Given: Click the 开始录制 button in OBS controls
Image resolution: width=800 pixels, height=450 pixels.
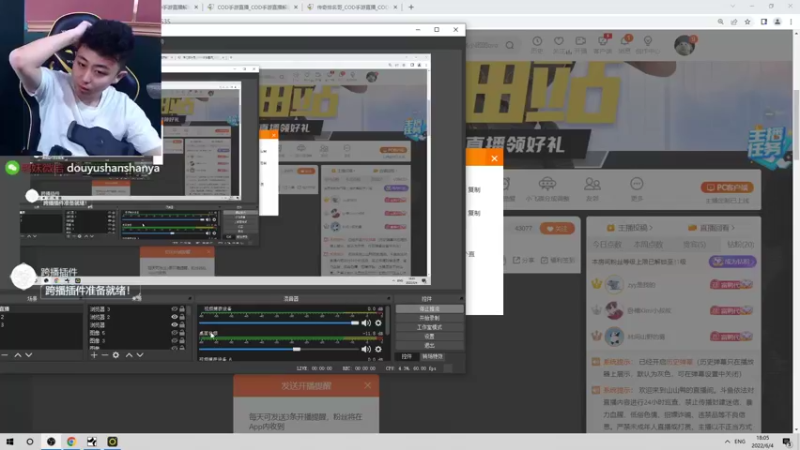Looking at the screenshot, I should click(x=430, y=318).
